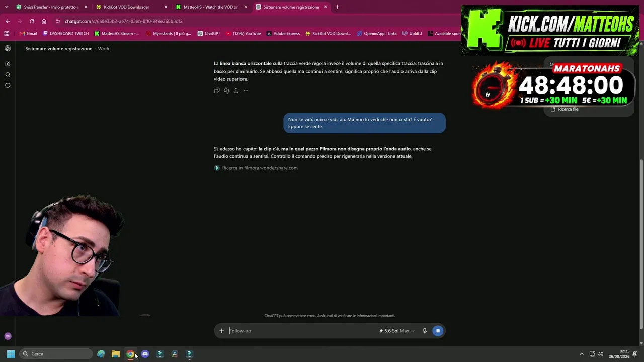Open the Gmail bookmark
Image resolution: width=644 pixels, height=362 pixels.
[28, 34]
